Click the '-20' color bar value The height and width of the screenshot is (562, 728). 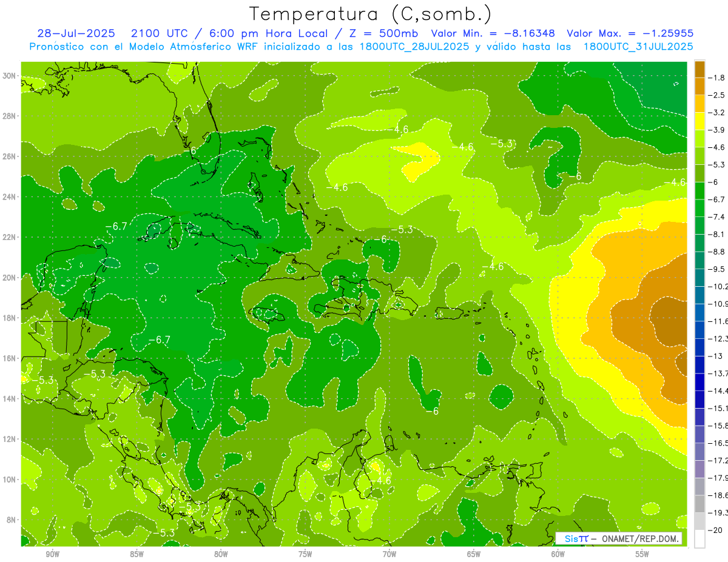click(715, 530)
